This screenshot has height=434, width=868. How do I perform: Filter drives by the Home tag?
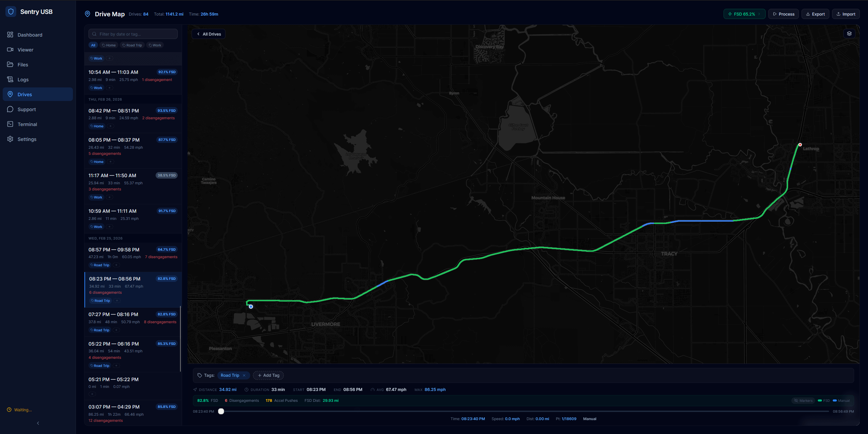(109, 45)
